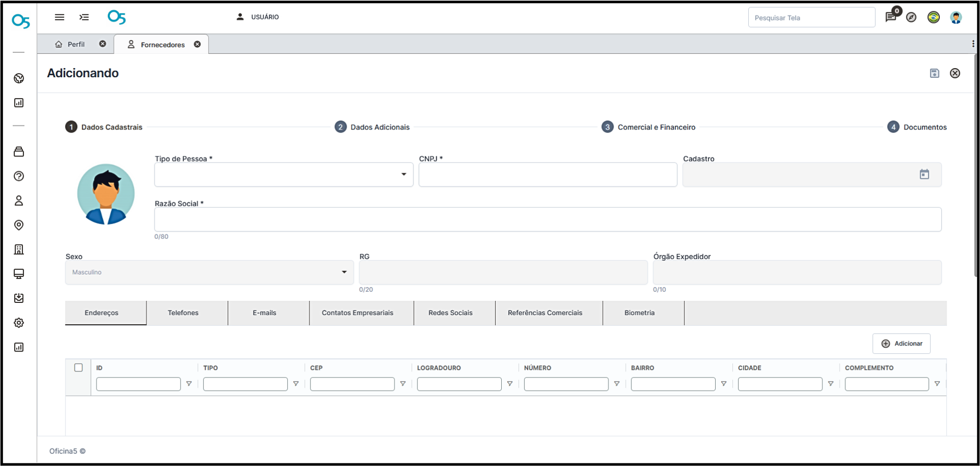Close the Fornecedores tab
Viewport: 980px width, 466px height.
(197, 44)
